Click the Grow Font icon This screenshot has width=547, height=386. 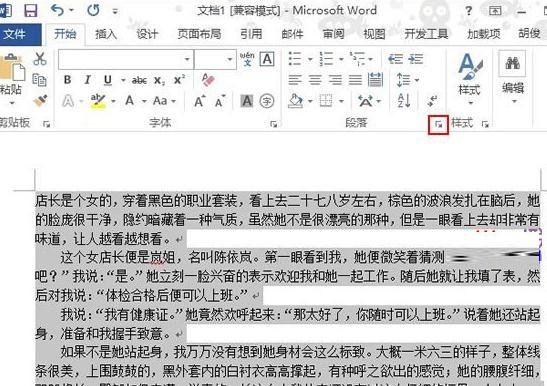point(200,101)
